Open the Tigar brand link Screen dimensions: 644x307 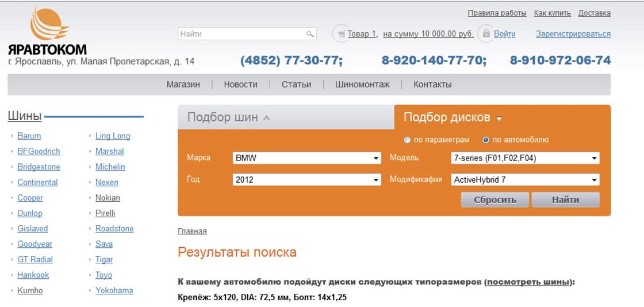point(104,260)
